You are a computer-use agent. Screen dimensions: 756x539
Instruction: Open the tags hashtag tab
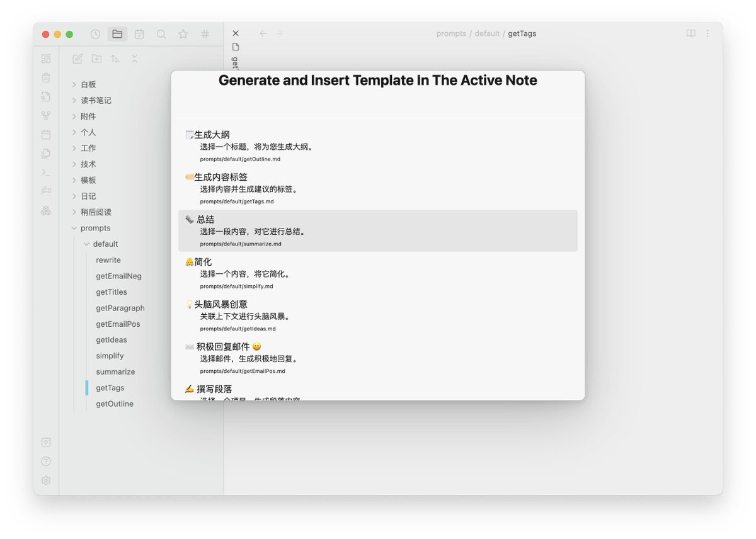pyautogui.click(x=205, y=34)
